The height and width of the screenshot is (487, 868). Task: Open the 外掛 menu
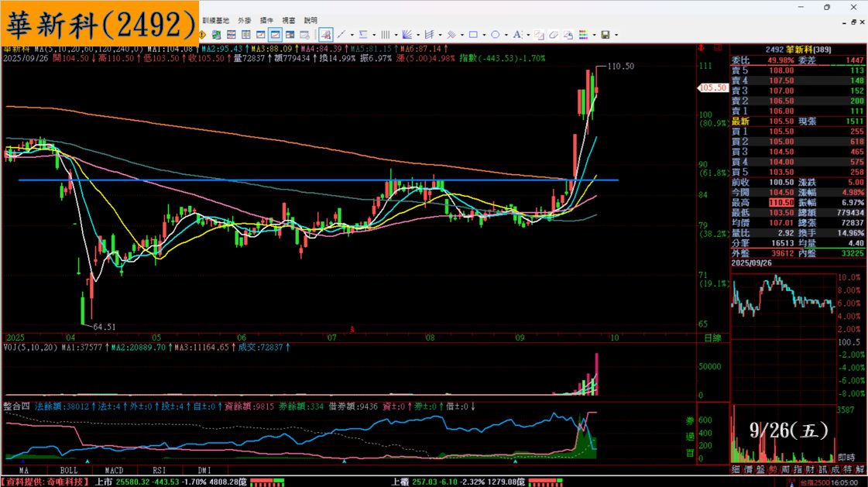click(245, 20)
